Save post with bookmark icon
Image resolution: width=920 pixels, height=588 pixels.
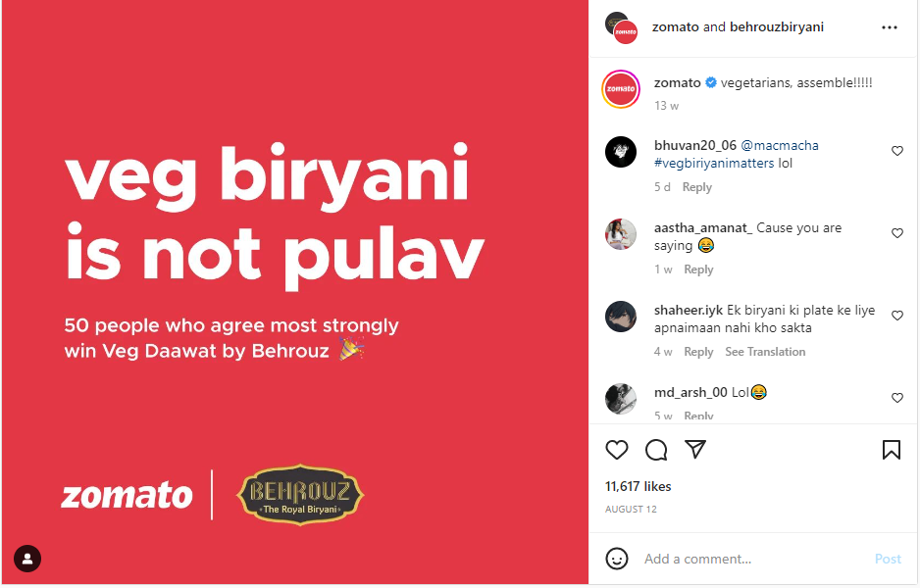[x=892, y=450]
